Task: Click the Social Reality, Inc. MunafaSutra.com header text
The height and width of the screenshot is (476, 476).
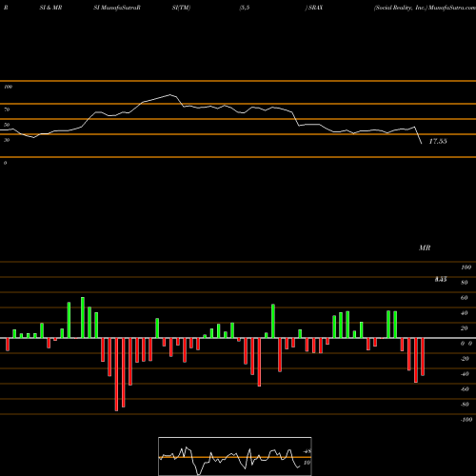Action: point(425,8)
